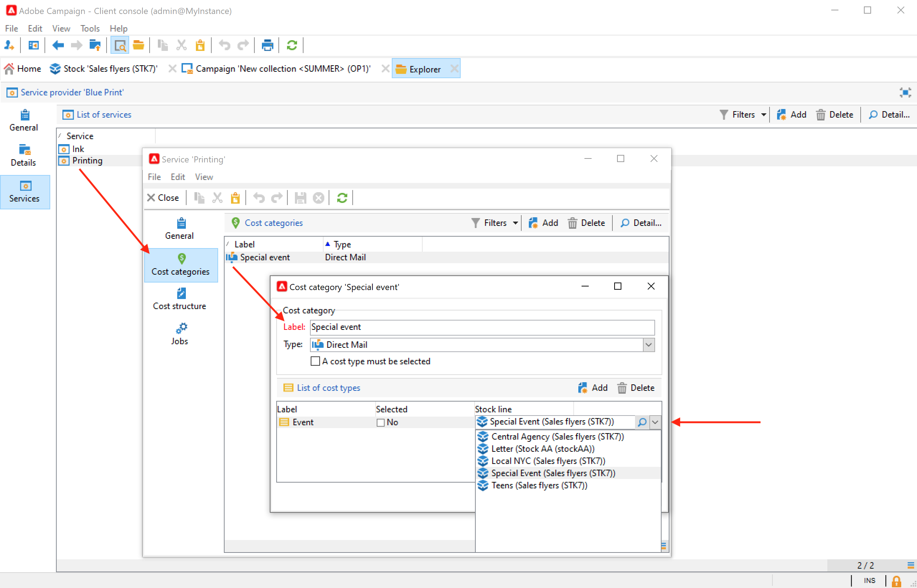
Task: Choose Teens (Sales flyers (STK7)) stock line
Action: (x=539, y=485)
